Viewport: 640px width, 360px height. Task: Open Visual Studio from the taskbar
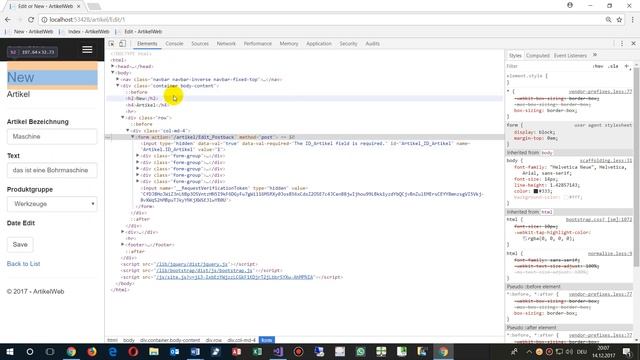pos(278,351)
